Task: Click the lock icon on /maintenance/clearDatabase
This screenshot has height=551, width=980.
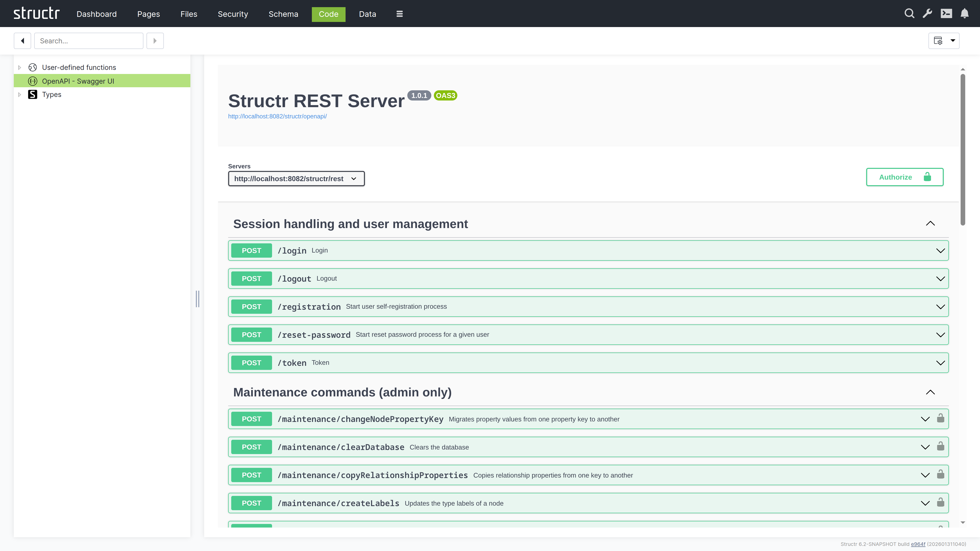Action: pyautogui.click(x=940, y=447)
